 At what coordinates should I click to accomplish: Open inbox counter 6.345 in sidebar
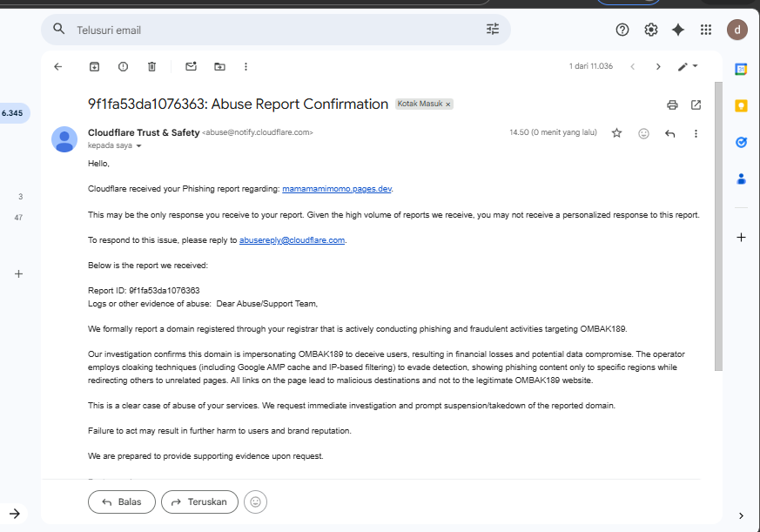[x=12, y=113]
